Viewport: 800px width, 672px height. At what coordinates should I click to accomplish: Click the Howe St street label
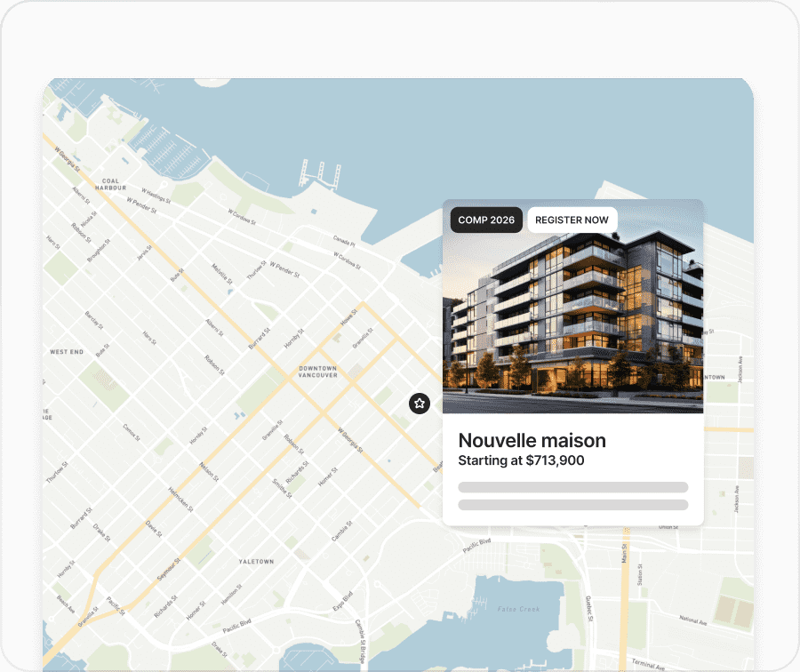(x=349, y=317)
